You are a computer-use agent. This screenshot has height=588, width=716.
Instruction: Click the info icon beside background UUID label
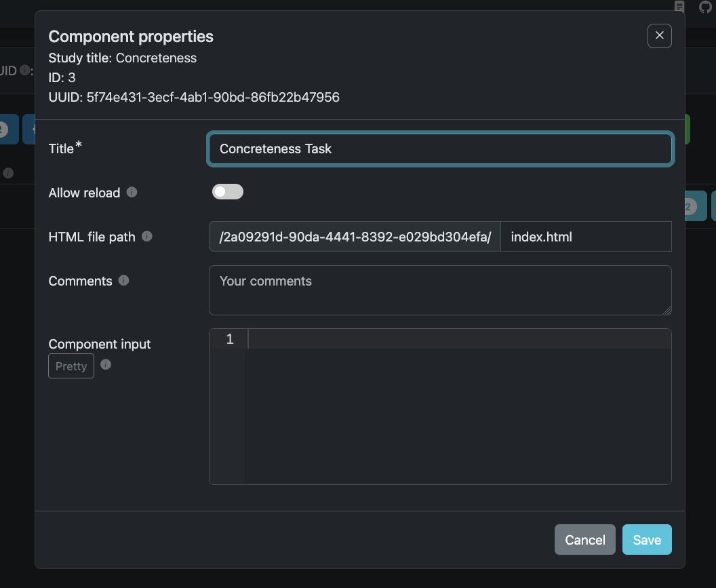click(25, 70)
